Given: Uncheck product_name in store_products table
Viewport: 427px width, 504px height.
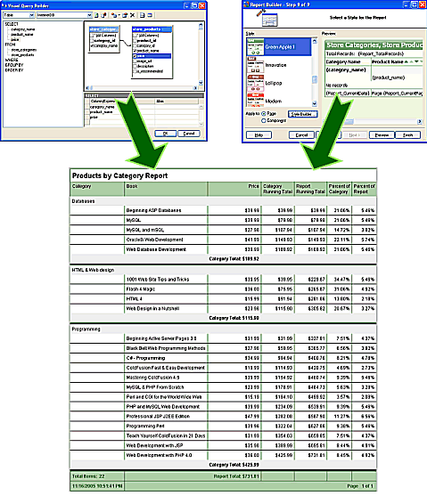Looking at the screenshot, I should click(x=135, y=51).
